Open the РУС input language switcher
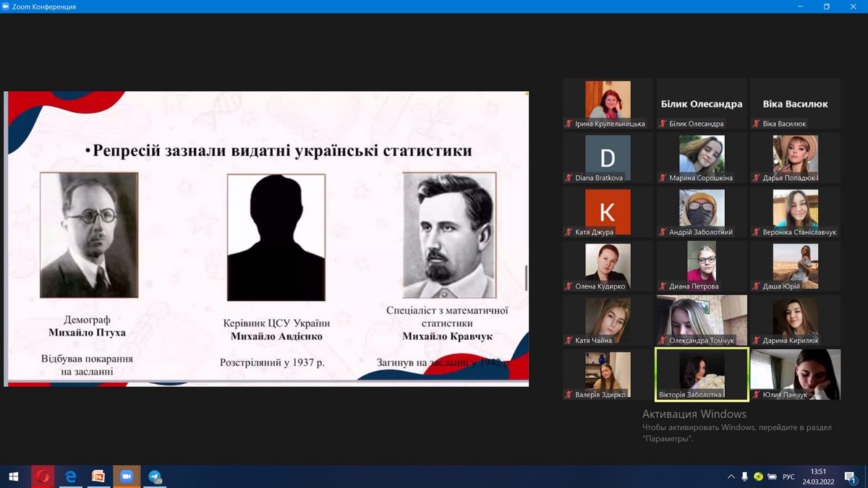 [788, 476]
